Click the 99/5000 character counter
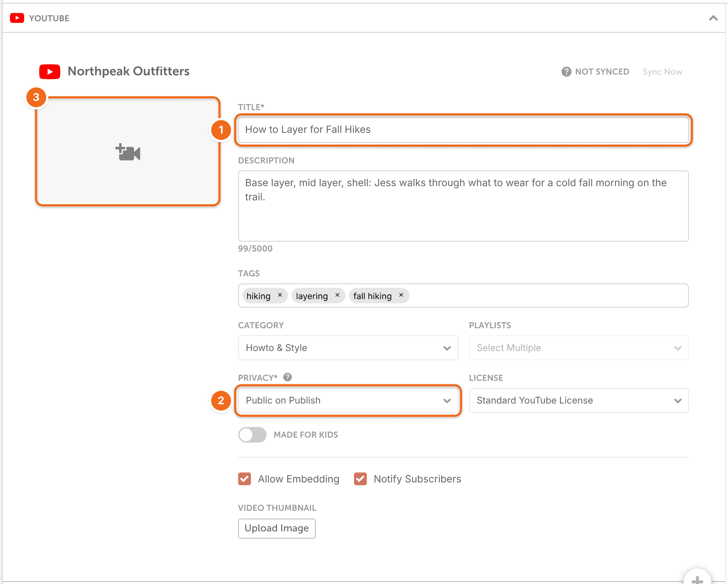 [255, 249]
